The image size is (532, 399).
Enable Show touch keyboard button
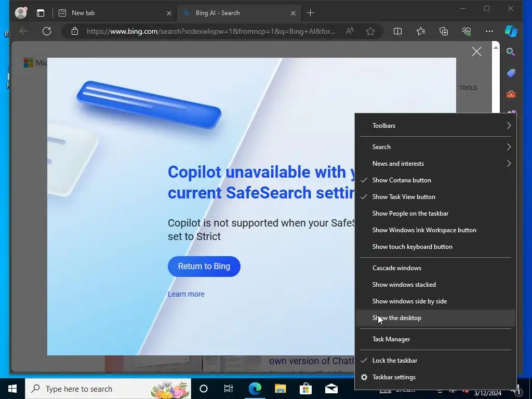coord(435,247)
